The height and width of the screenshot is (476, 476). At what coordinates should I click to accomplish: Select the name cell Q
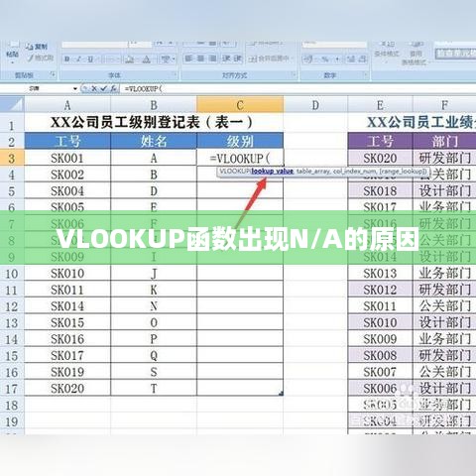click(x=154, y=355)
